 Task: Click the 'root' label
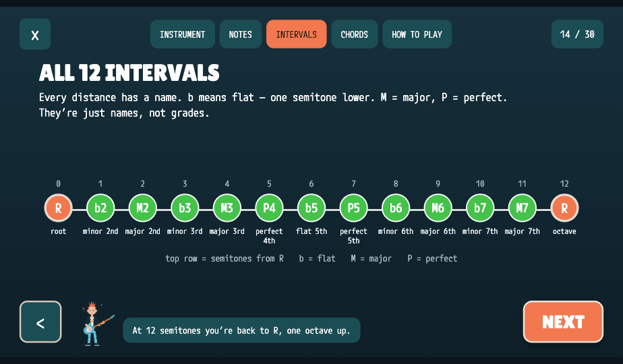tap(59, 231)
